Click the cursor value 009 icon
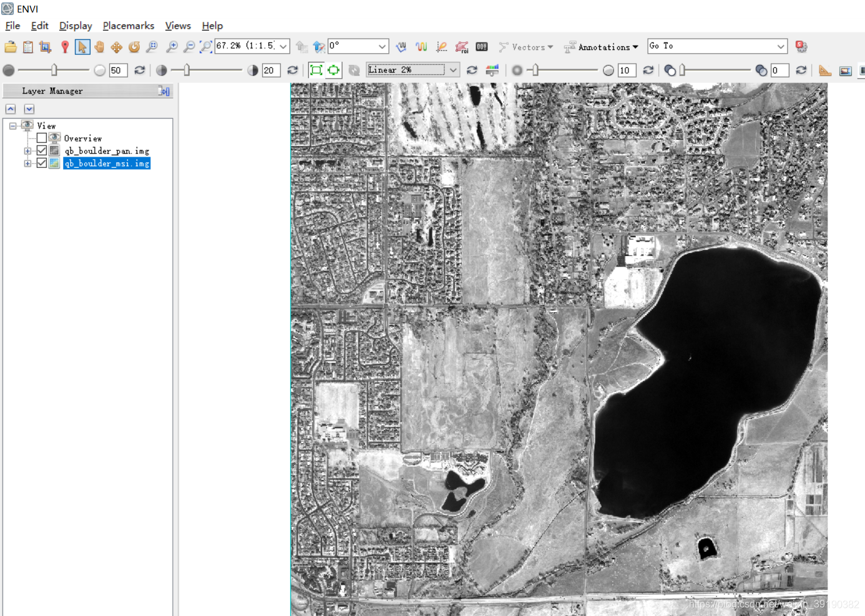Viewport: 865px width, 616px height. click(482, 47)
